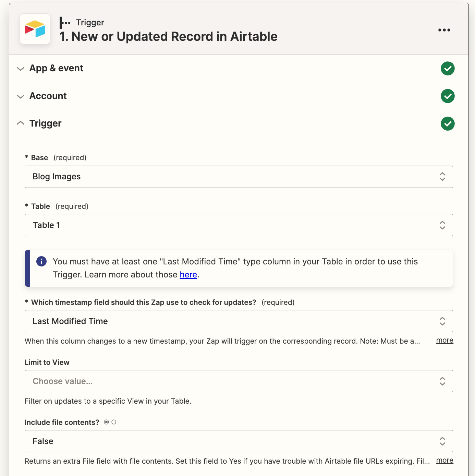Click 'more' under the timestamp field description
475x476 pixels.
[444, 340]
